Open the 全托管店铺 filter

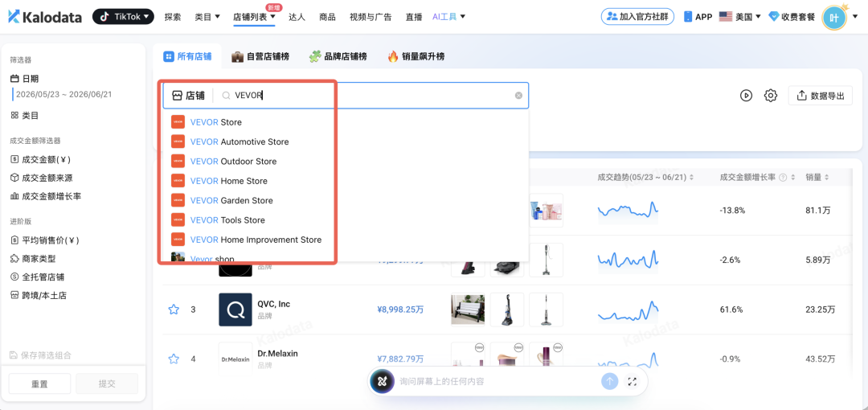coord(38,277)
